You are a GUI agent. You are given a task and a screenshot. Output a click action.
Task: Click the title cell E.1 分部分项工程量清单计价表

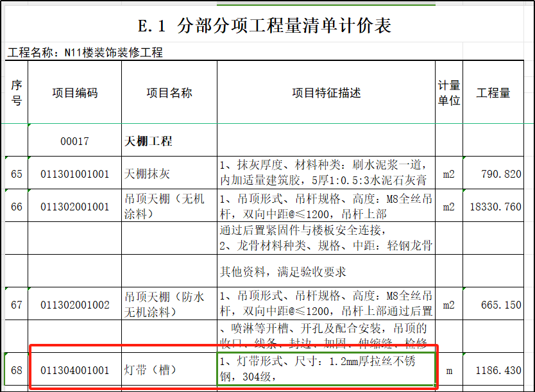264,26
